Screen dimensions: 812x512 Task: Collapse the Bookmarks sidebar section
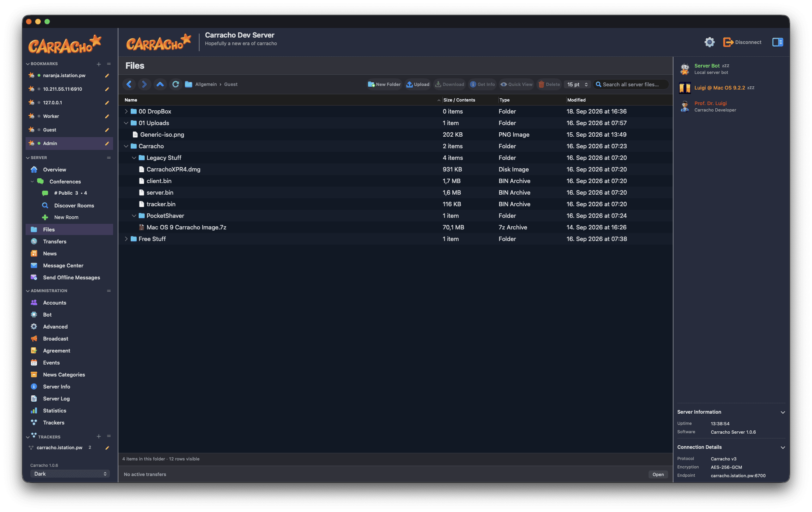pyautogui.click(x=28, y=64)
